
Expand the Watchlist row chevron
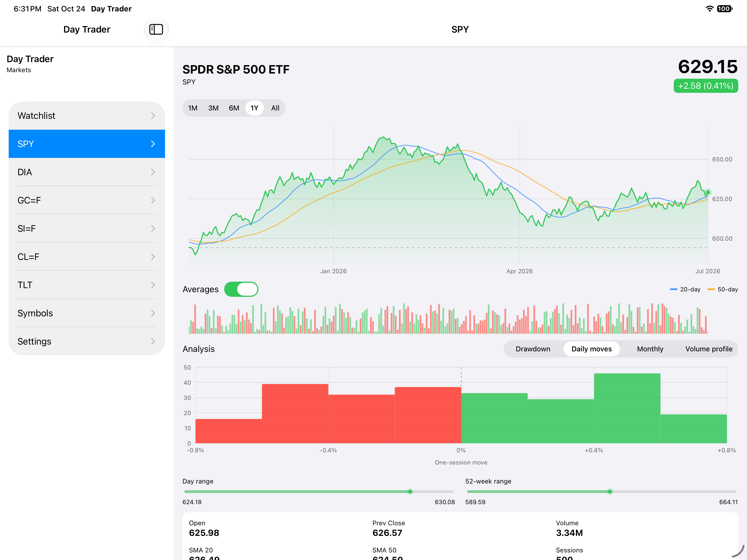coord(153,116)
